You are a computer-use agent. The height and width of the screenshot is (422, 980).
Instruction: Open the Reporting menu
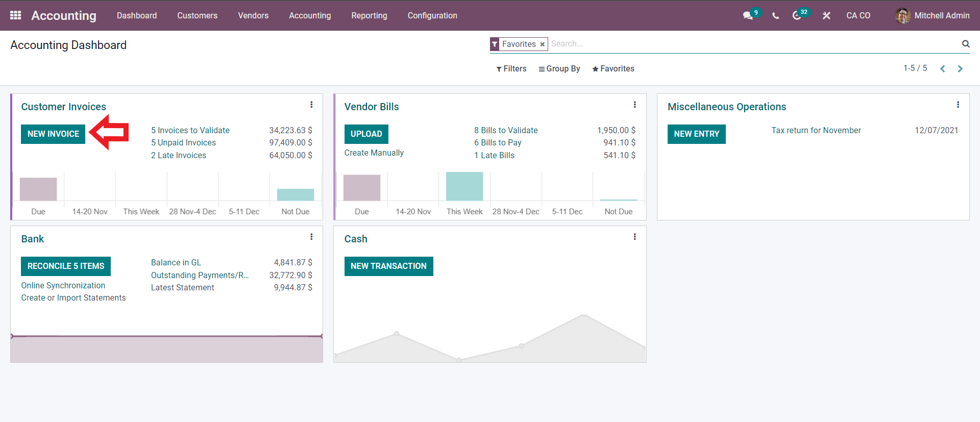coord(369,15)
